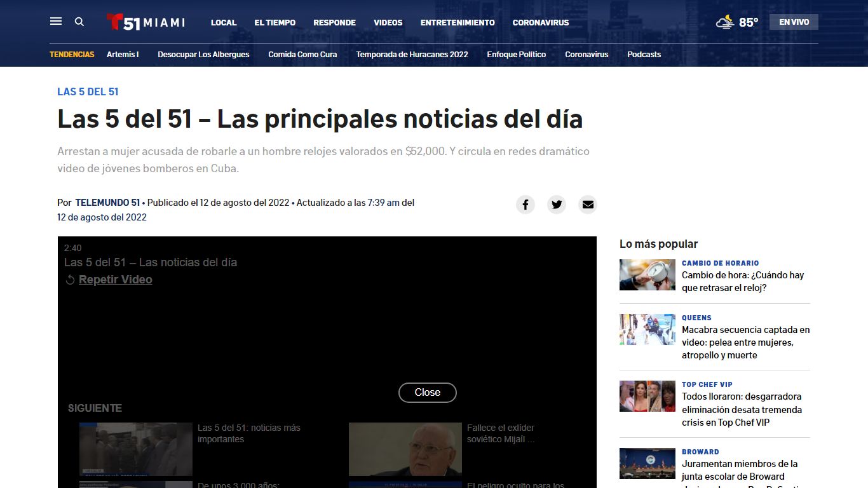Open Desocupar Los Albergues trending link
The image size is (868, 488).
pos(203,55)
